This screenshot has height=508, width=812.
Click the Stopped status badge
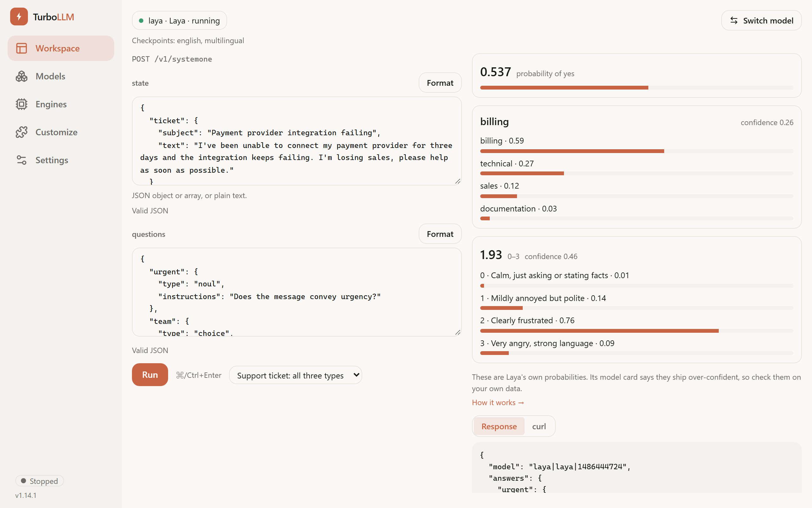tap(39, 481)
